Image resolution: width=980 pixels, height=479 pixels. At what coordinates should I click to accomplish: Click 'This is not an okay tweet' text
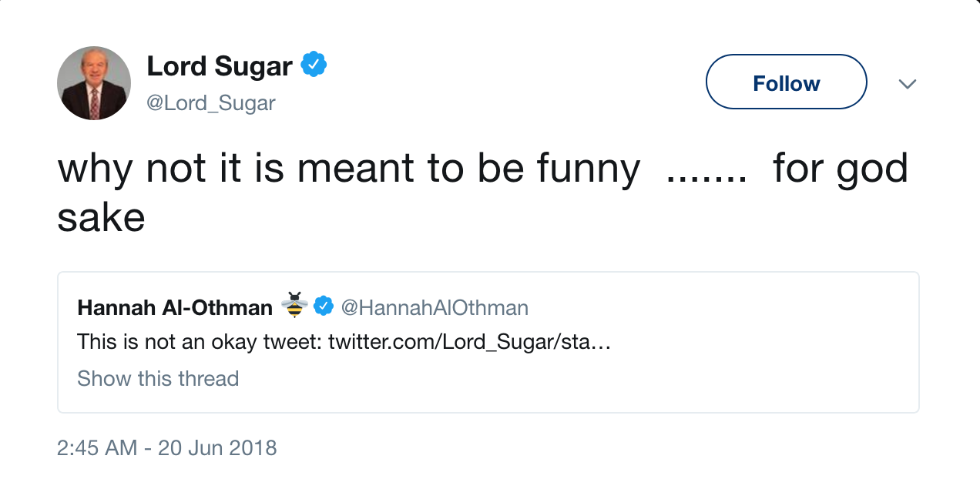pos(199,342)
